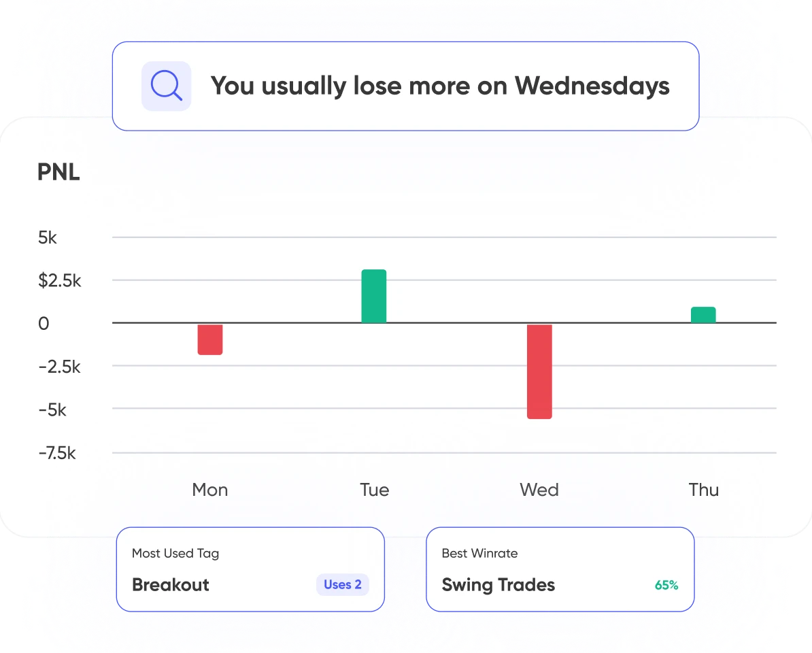
Task: Select the red Monday loss bar
Action: pos(210,339)
